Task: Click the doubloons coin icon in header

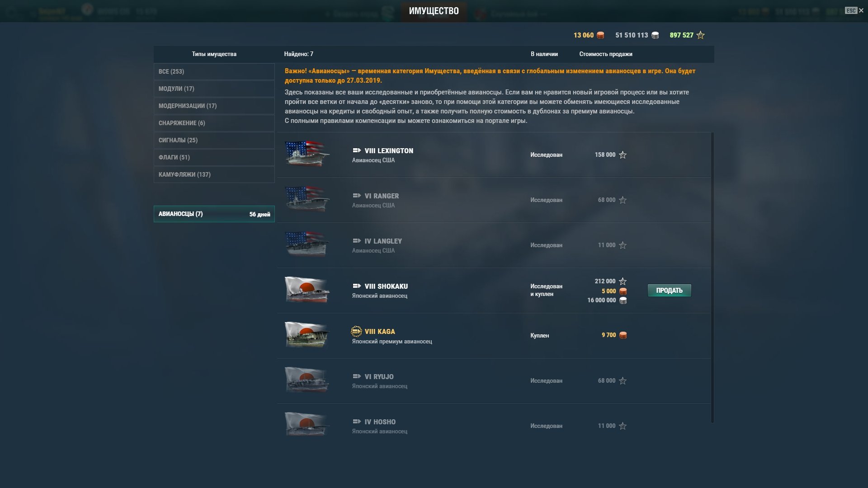Action: click(x=600, y=35)
